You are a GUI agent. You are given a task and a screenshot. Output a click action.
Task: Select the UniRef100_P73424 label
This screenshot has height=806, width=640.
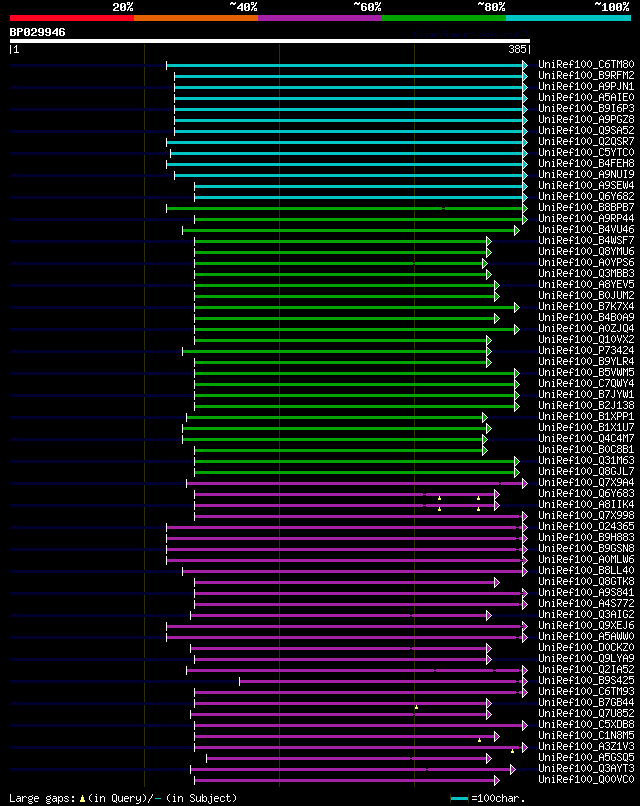pos(586,351)
